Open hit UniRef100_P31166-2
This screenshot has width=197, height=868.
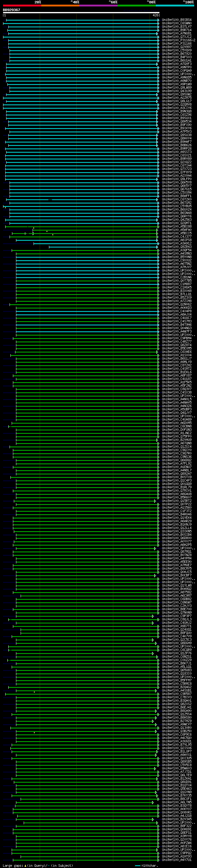click(179, 40)
